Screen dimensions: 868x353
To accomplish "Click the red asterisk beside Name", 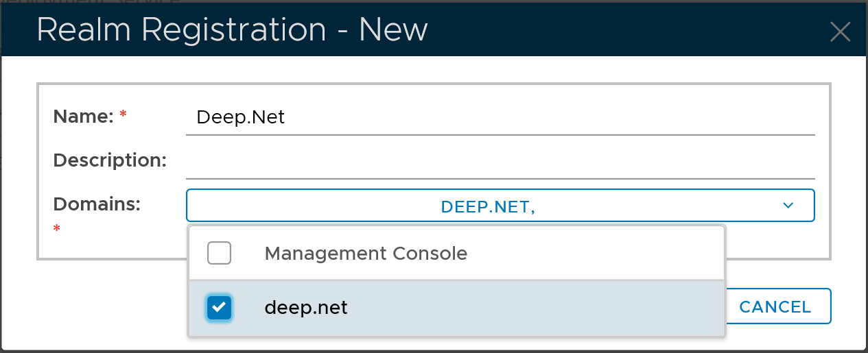I will click(124, 116).
